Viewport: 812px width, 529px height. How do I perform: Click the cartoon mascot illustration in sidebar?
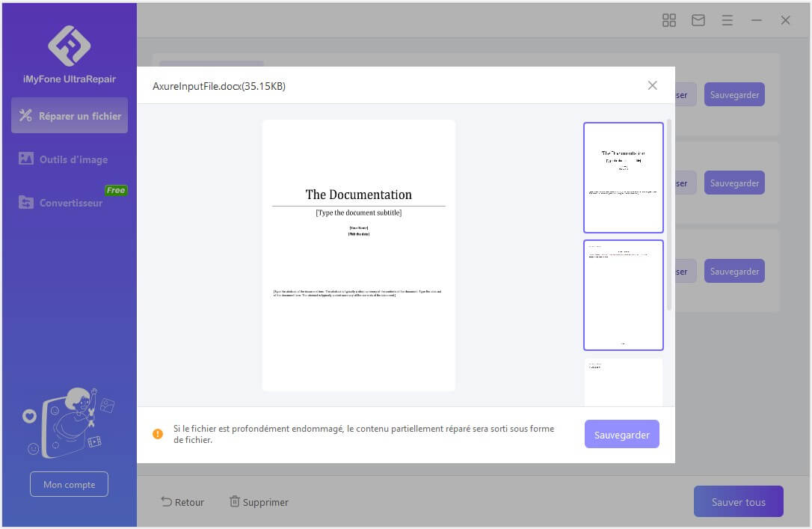tap(70, 423)
